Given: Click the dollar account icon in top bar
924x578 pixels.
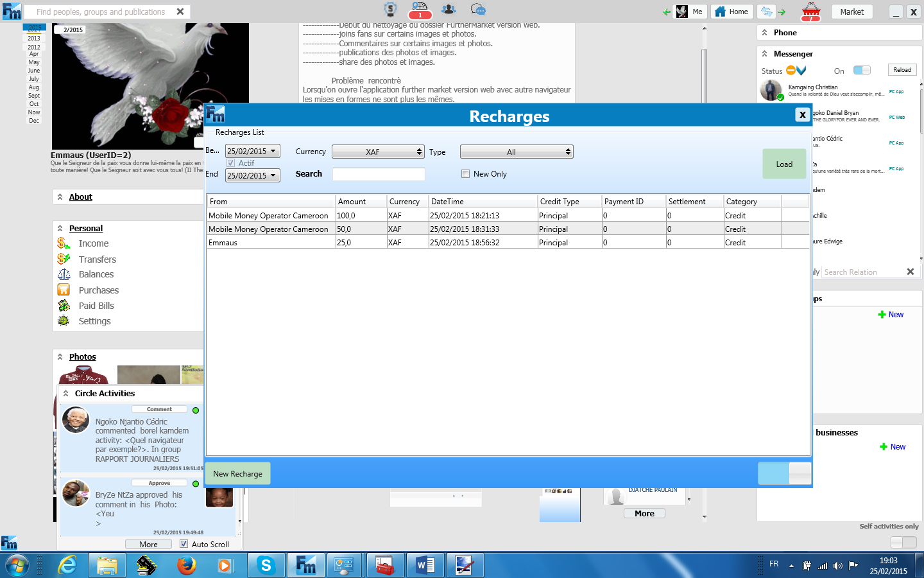Looking at the screenshot, I should click(x=390, y=10).
